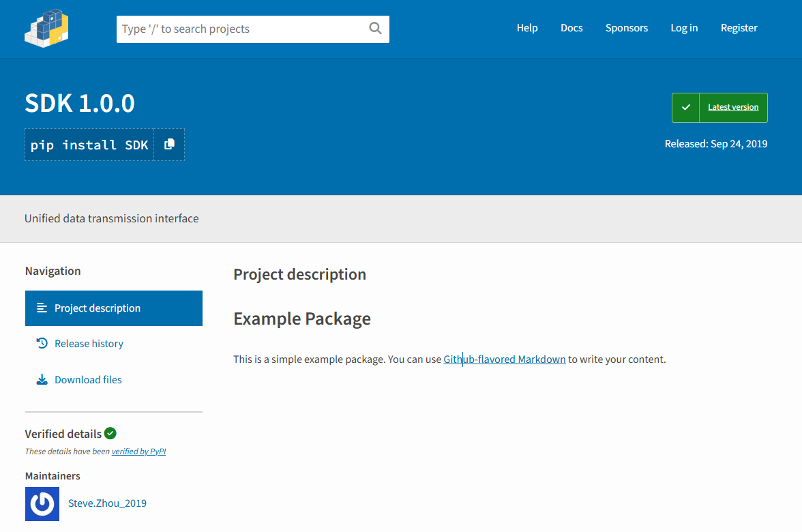Viewport: 802px width, 532px height.
Task: Copy the pip install SDK command
Action: pyautogui.click(x=169, y=144)
